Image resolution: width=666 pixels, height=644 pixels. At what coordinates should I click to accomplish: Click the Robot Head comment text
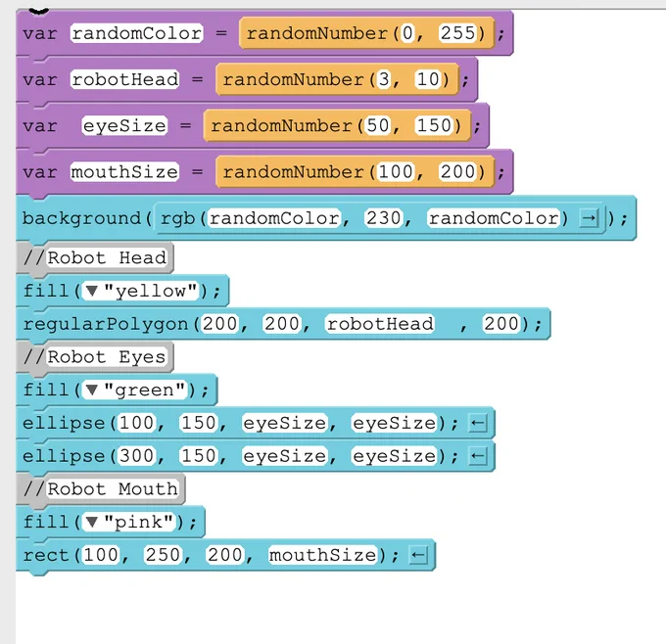(107, 258)
